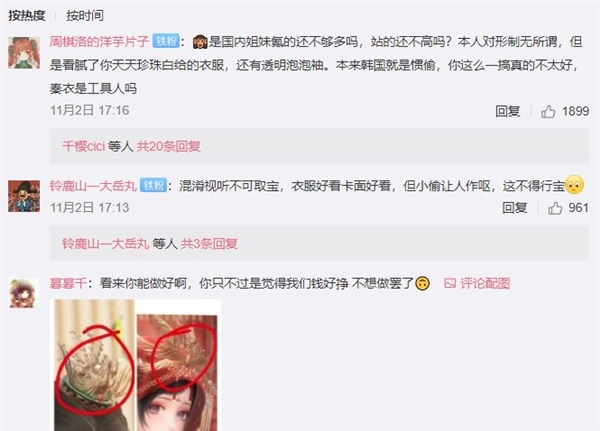The width and height of the screenshot is (600, 431).
Task: Open 千樱cici user link in replies
Action: pos(83,146)
